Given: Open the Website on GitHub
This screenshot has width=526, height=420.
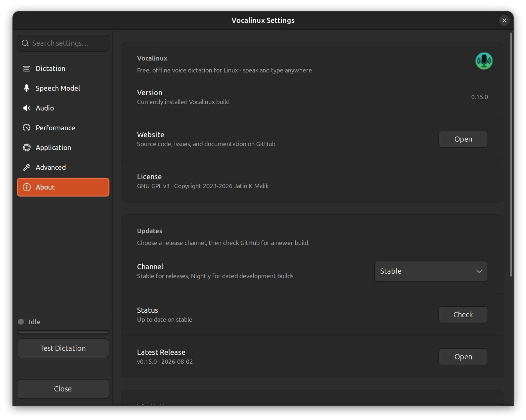Looking at the screenshot, I should click(x=463, y=139).
